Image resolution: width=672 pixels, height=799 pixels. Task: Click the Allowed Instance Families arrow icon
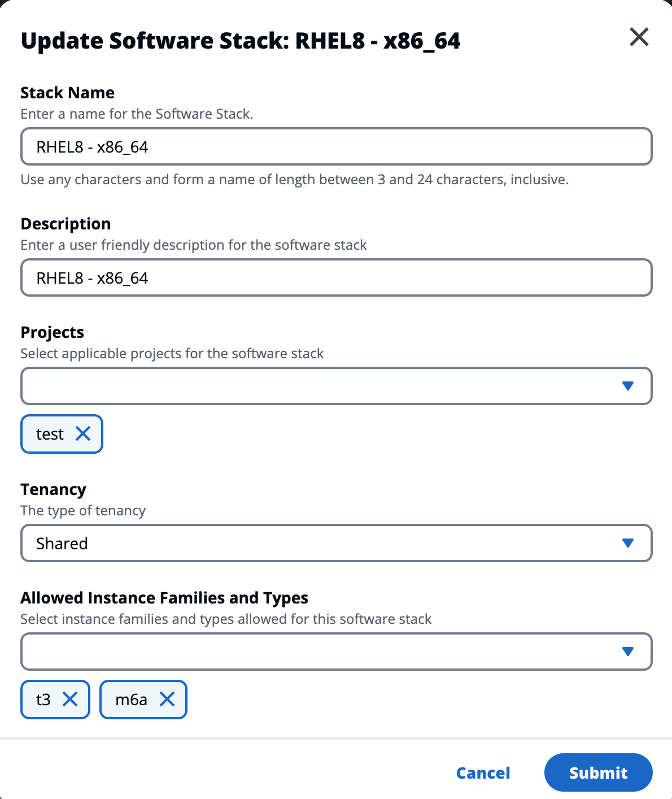coord(627,652)
